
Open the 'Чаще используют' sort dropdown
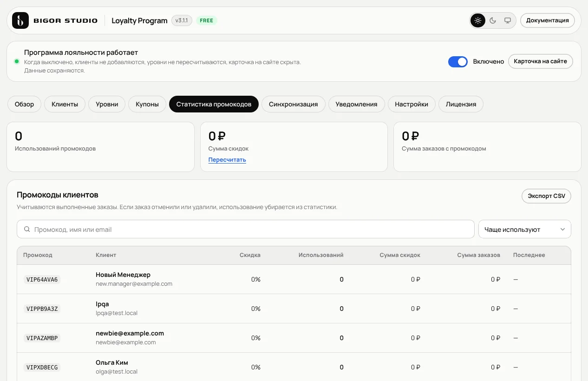click(525, 230)
